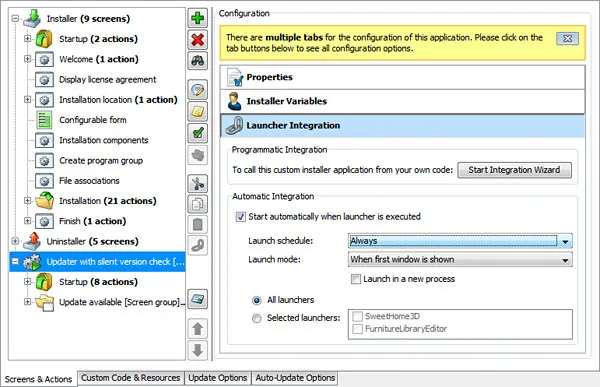This screenshot has width=600, height=387.
Task: Select the Selected launchers radio button
Action: click(256, 318)
